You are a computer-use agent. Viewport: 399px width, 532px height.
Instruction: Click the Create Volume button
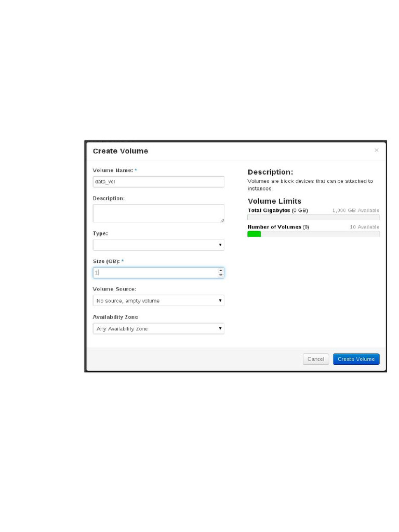356,359
